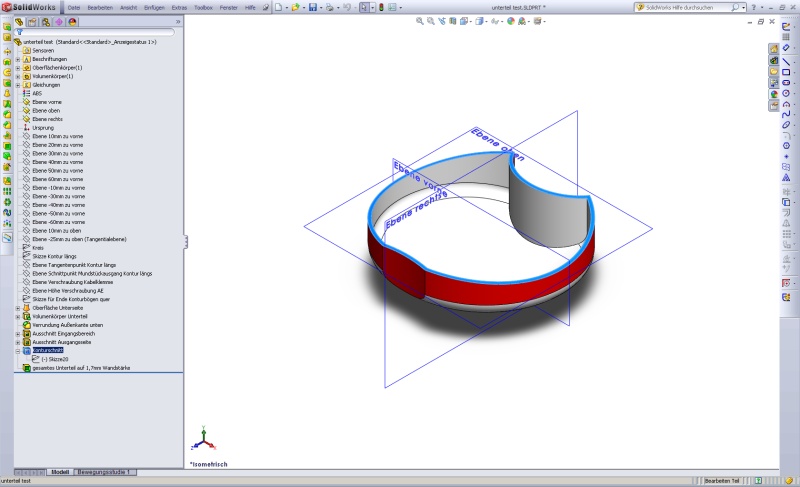This screenshot has width=800, height=487.
Task: Open the Einfügen menu
Action: [x=154, y=7]
